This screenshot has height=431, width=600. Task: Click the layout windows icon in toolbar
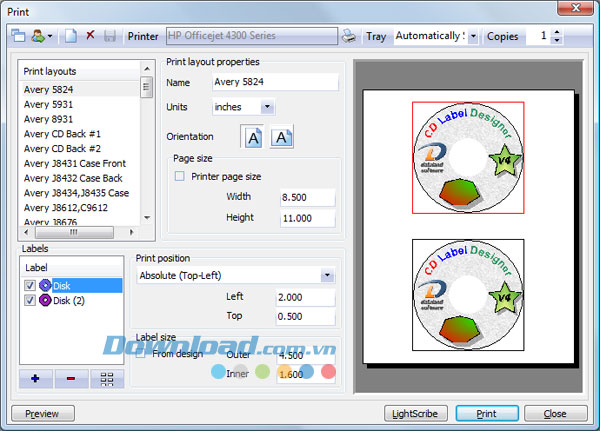click(x=18, y=36)
